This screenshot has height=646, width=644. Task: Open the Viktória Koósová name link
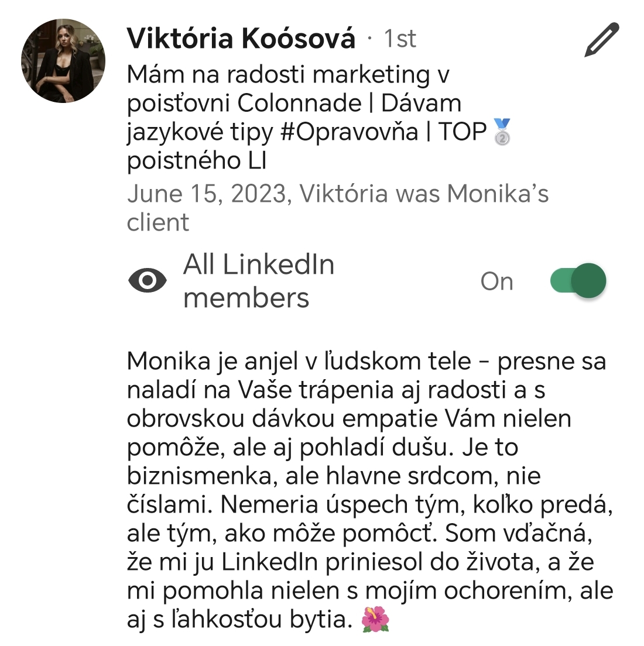pos(241,38)
